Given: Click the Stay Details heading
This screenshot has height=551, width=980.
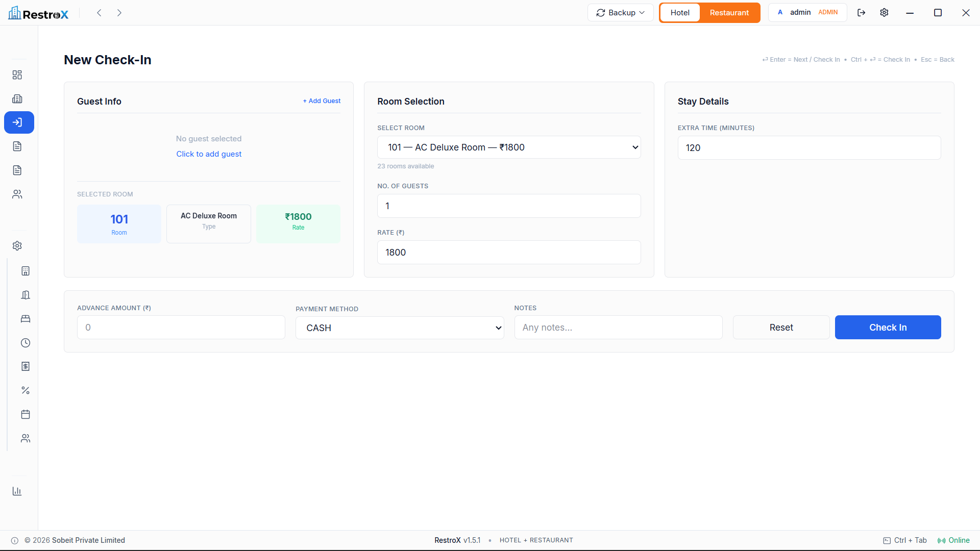Looking at the screenshot, I should (703, 102).
